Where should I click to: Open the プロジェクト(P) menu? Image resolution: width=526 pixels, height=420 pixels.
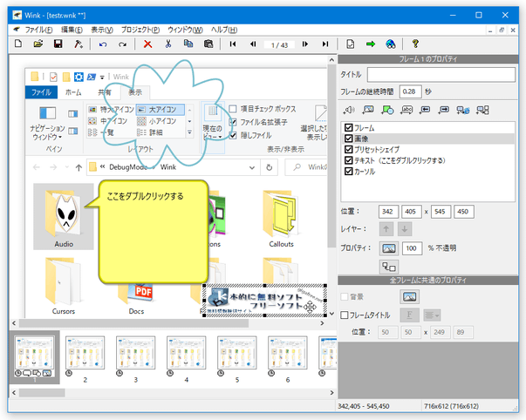pyautogui.click(x=140, y=30)
